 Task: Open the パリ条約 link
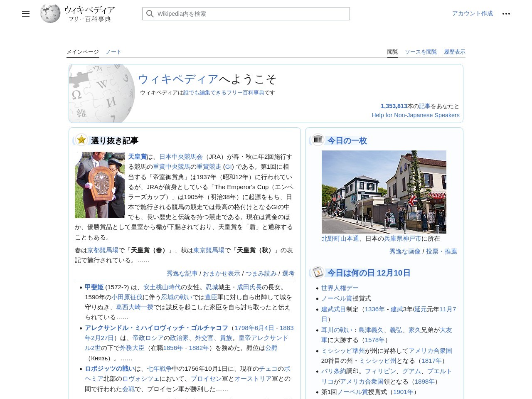(x=333, y=371)
